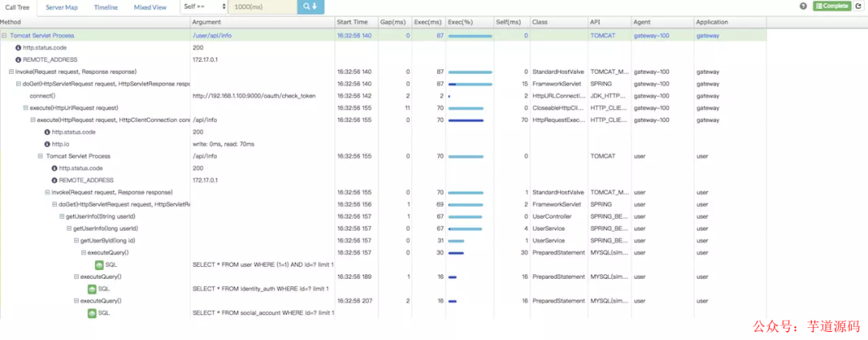
Task: Focus the 1000(ms) threshold input field
Action: [262, 6]
